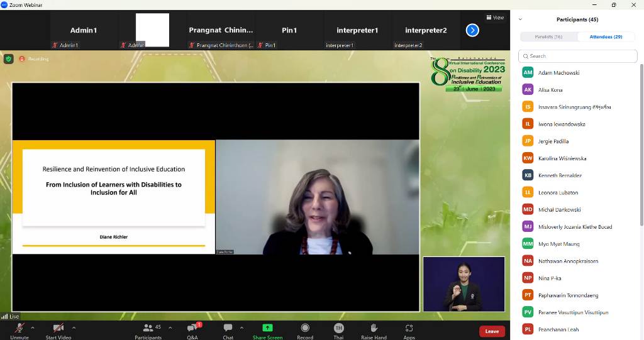Collapse participants panel with chevron
Viewport: 644px width, 340px height.
click(520, 19)
